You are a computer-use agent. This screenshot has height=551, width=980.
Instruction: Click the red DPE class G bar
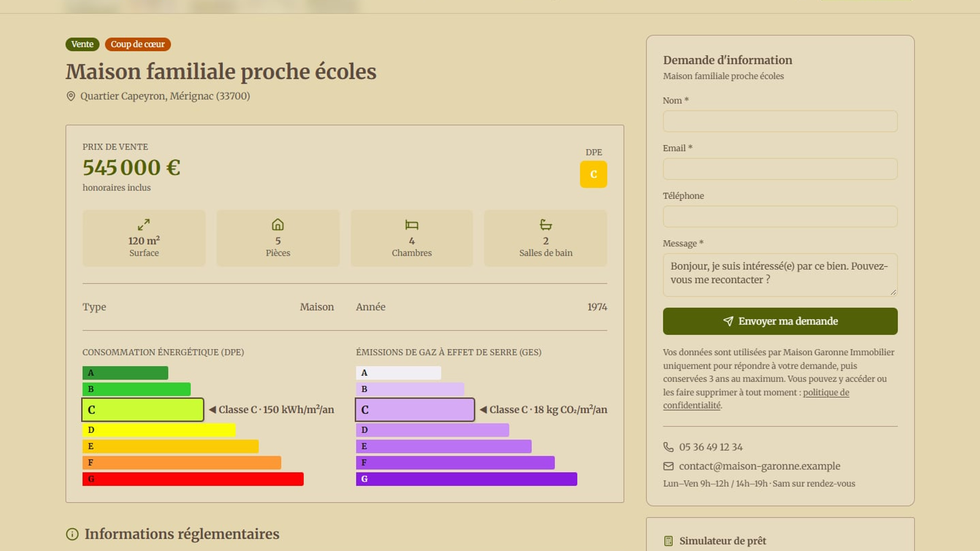[193, 479]
